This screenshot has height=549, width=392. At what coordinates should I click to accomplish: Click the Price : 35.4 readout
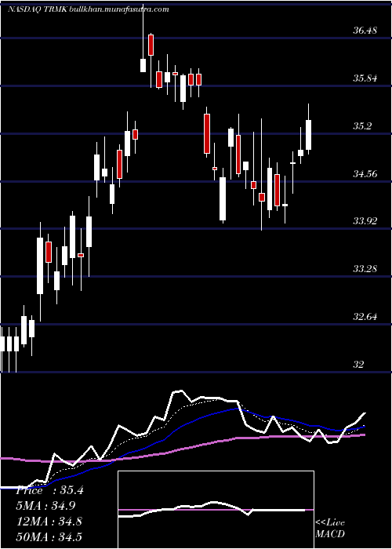click(49, 490)
